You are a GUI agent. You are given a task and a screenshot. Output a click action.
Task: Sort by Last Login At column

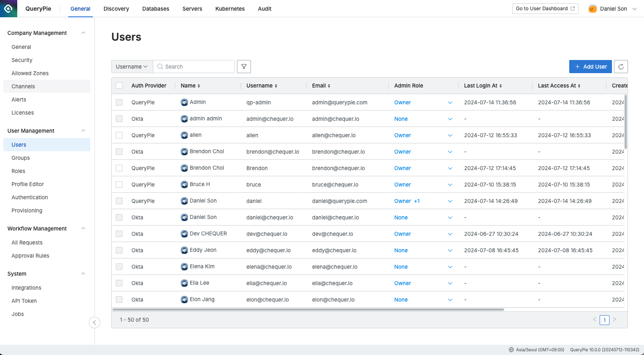coord(501,86)
